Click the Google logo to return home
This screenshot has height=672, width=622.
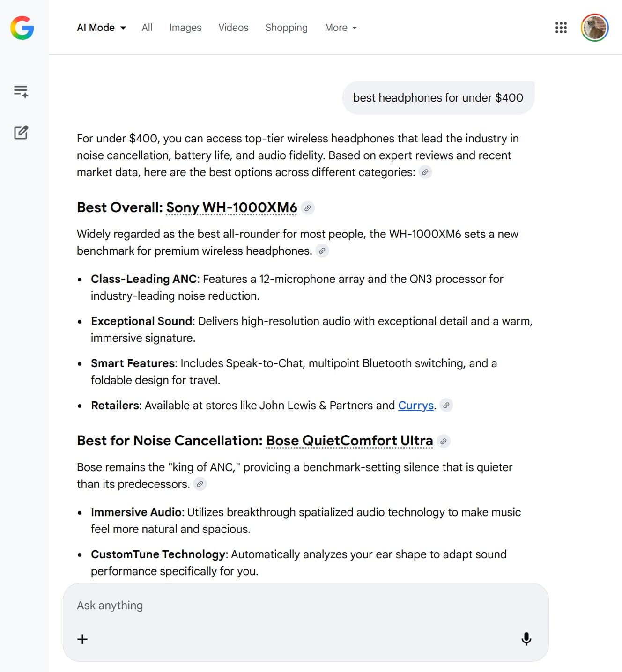pyautogui.click(x=21, y=28)
